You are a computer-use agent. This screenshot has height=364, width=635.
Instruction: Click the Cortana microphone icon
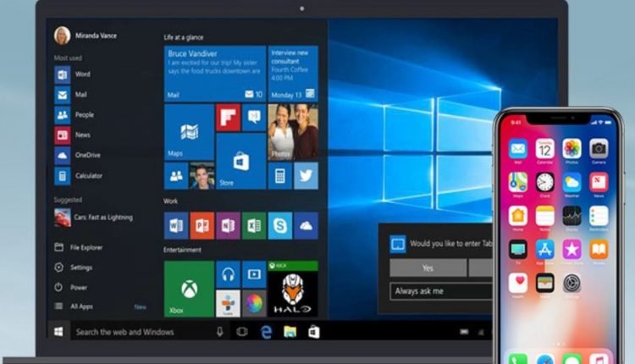pyautogui.click(x=220, y=332)
